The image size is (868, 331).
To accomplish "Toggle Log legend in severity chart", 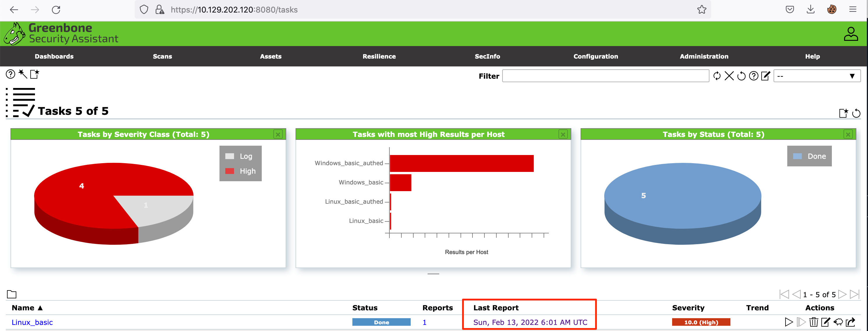I will (240, 156).
